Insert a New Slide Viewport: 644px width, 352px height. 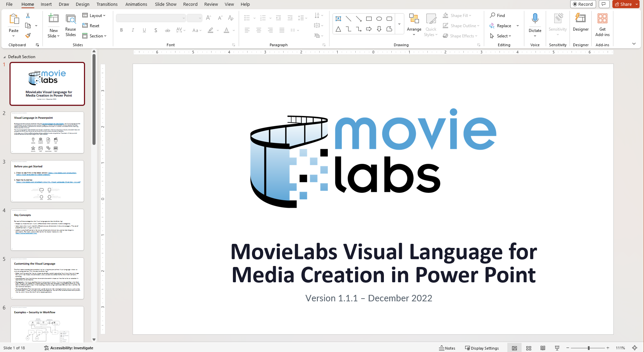pyautogui.click(x=54, y=26)
